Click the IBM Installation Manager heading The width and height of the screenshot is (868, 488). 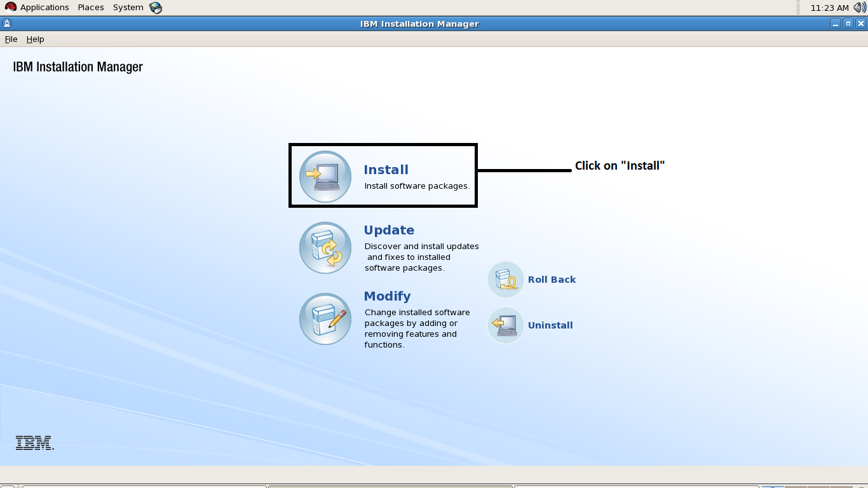tap(78, 67)
